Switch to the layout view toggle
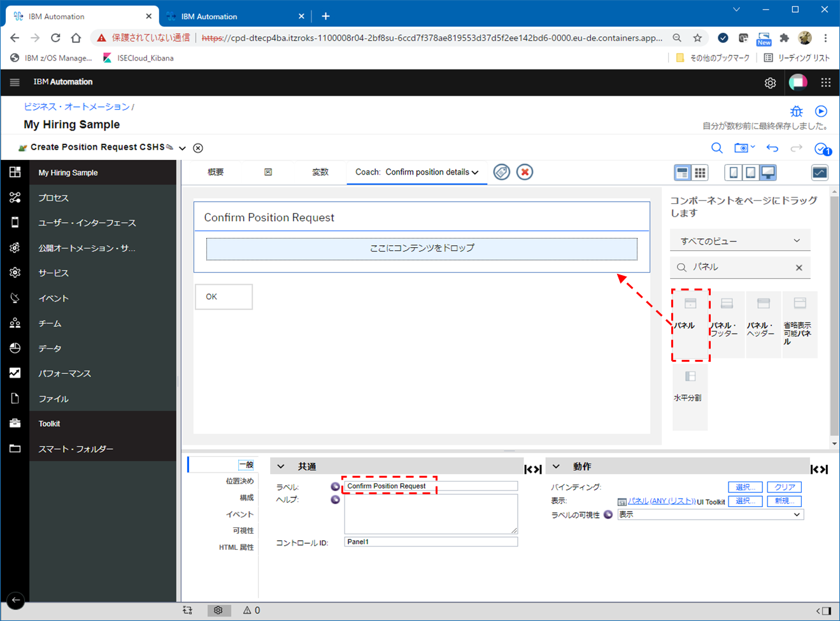The width and height of the screenshot is (840, 621). [682, 173]
